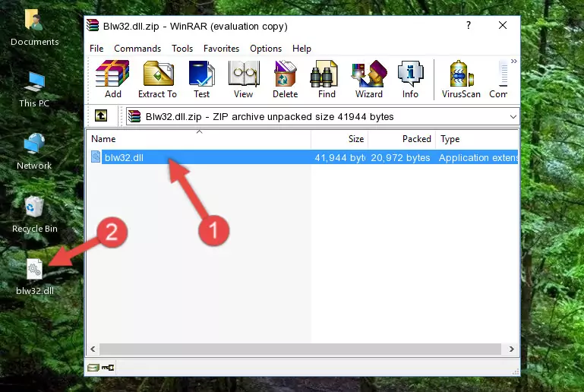The image size is (584, 392).
Task: Sort by Type column header
Action: click(477, 139)
